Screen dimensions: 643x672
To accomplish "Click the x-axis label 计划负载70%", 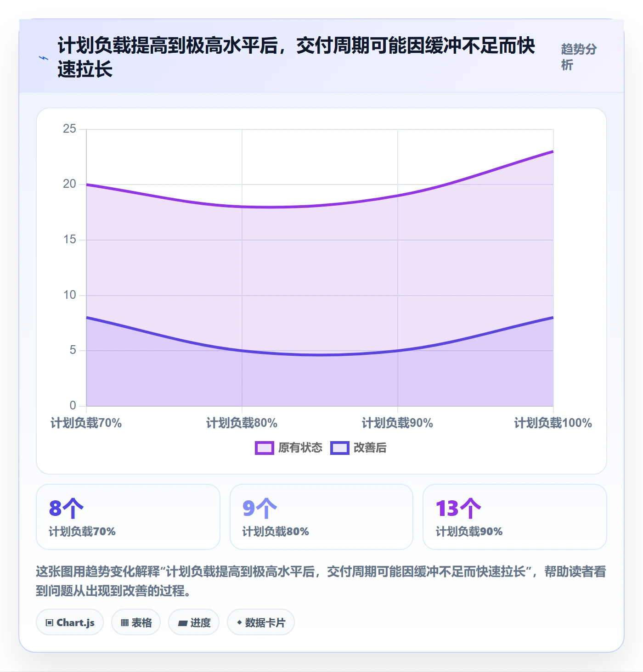I will coord(86,423).
